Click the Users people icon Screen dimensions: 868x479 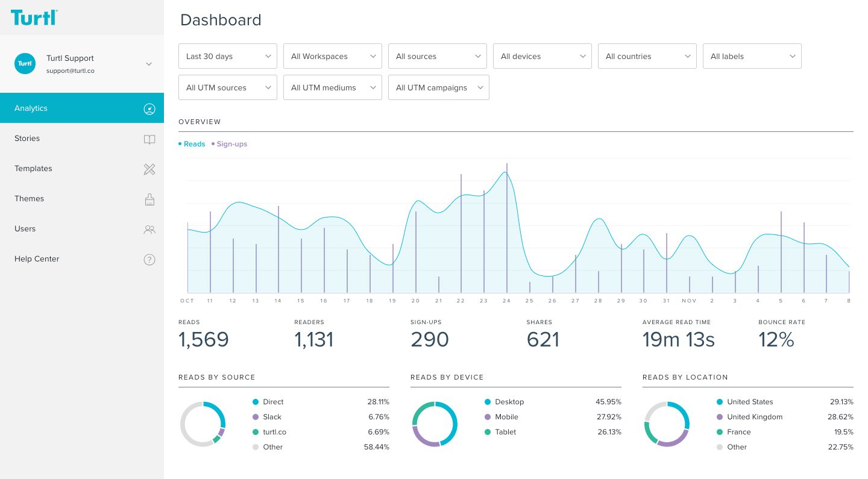click(149, 229)
